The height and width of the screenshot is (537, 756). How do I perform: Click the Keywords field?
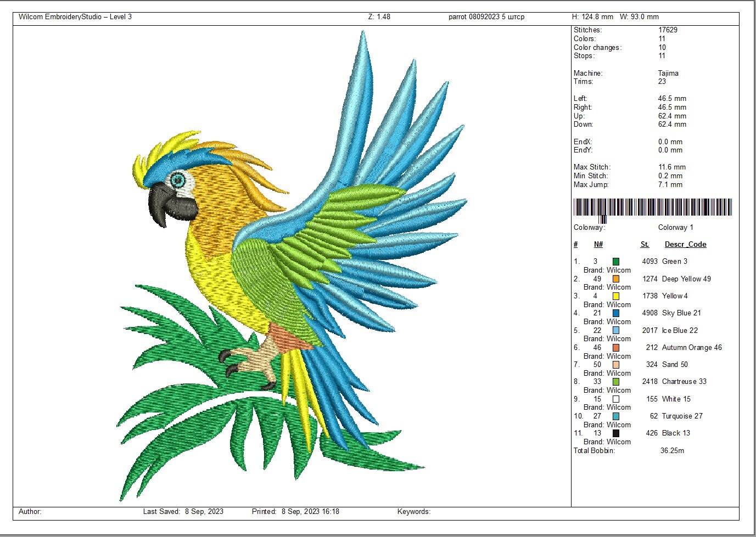coord(414,511)
